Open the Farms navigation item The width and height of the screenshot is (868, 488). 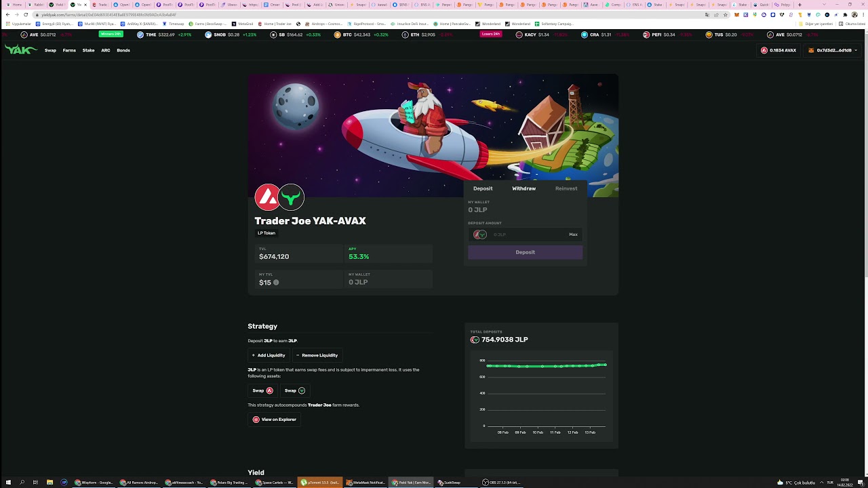(x=69, y=50)
